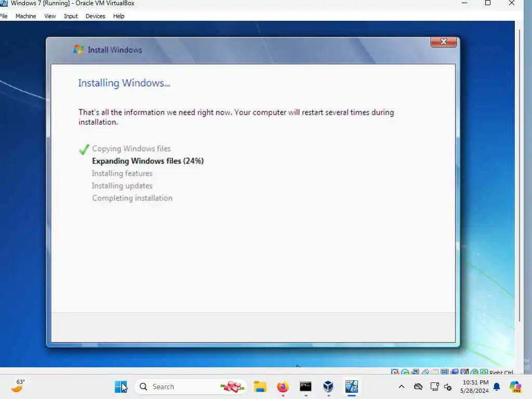This screenshot has width=532, height=399.
Task: Click the mouse integration status icon
Action: pyautogui.click(x=474, y=372)
